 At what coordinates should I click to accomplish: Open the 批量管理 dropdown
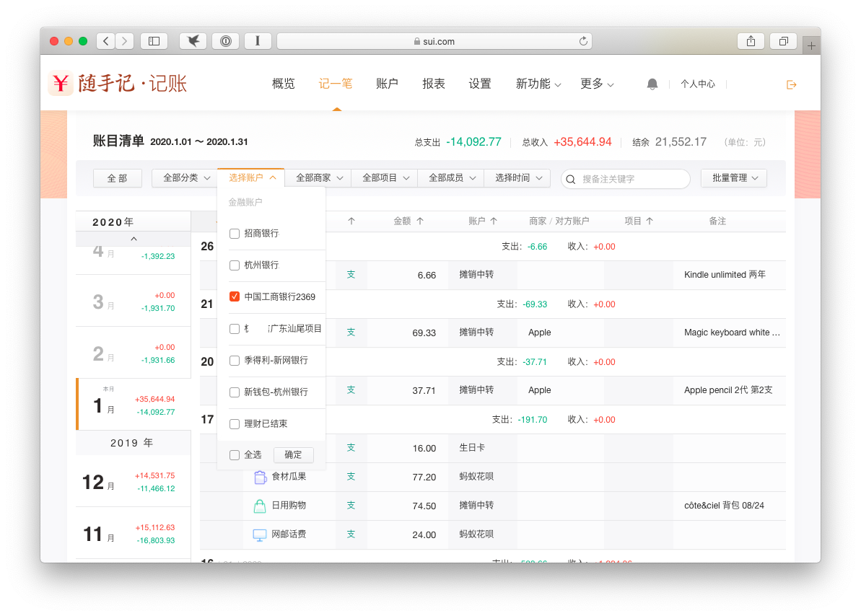point(733,178)
